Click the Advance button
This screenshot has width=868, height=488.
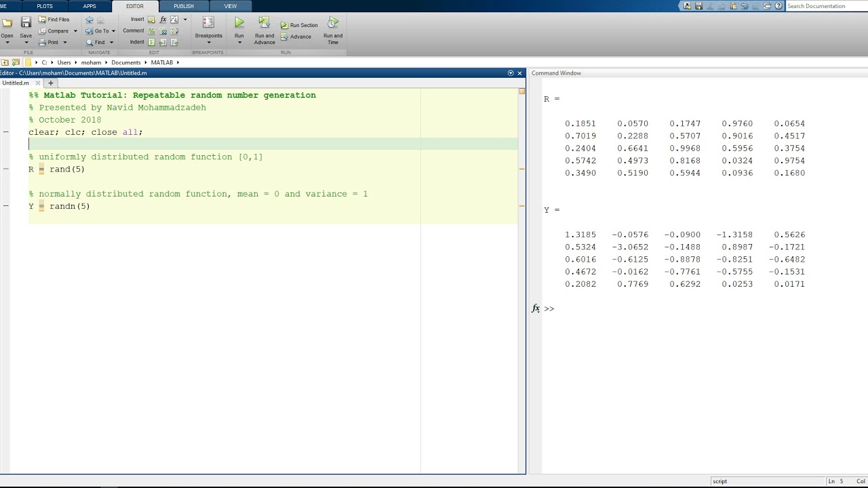click(x=296, y=37)
